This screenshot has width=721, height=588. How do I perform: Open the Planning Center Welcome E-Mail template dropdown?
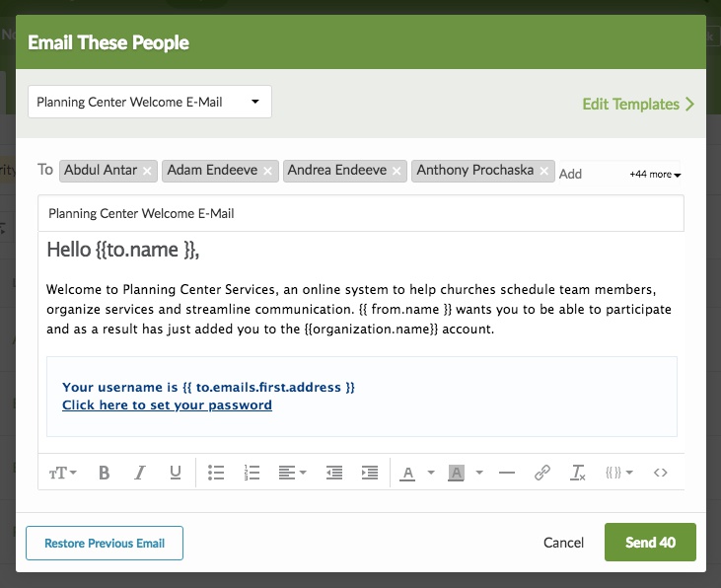150,102
